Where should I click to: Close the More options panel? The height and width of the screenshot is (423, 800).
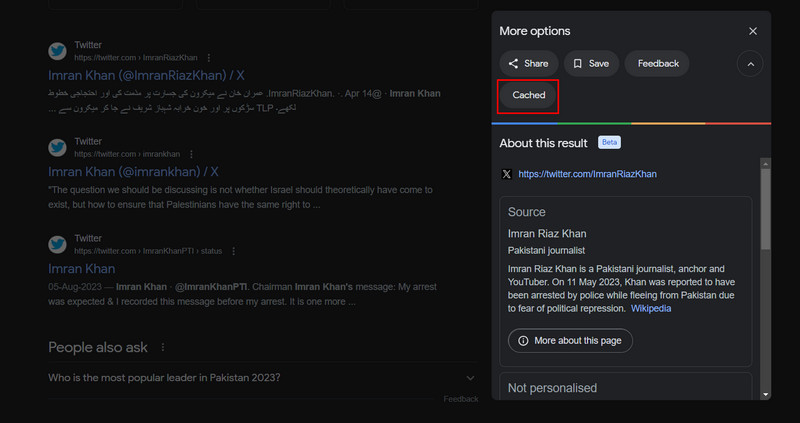[x=753, y=31]
